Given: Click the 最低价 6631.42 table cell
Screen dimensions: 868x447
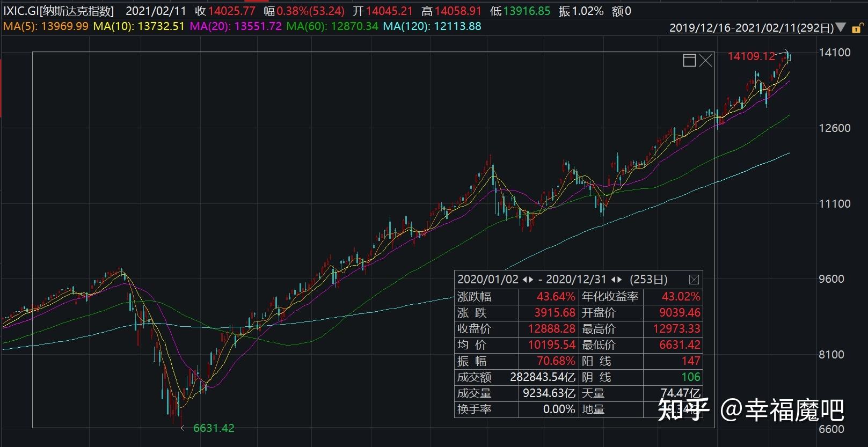Looking at the screenshot, I should pos(673,345).
